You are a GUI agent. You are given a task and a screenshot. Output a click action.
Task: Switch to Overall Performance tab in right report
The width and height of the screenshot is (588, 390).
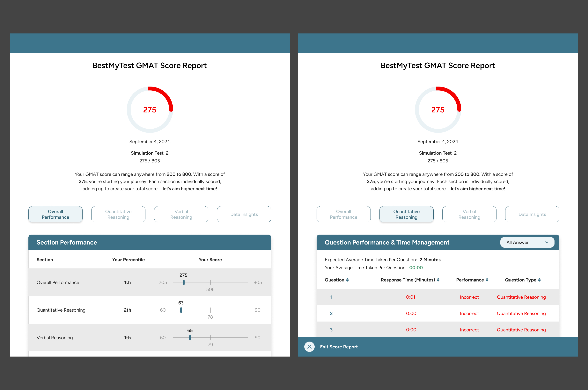[x=343, y=214]
